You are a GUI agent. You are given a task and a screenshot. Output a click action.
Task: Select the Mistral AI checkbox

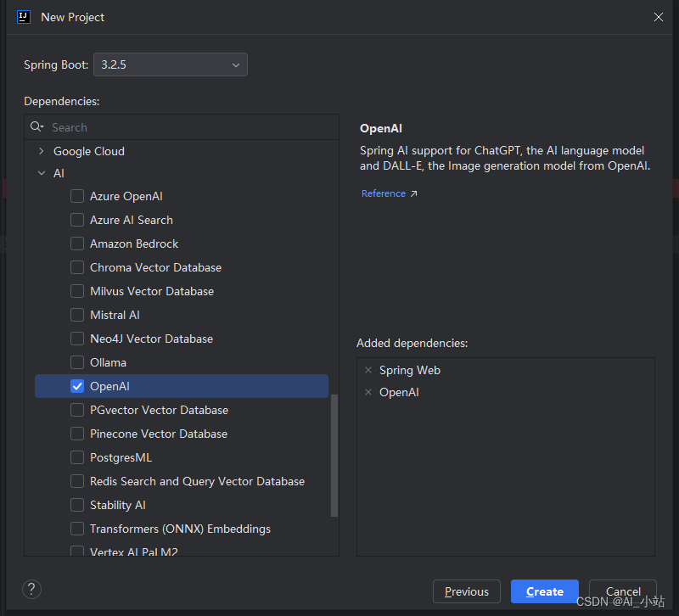pos(77,315)
